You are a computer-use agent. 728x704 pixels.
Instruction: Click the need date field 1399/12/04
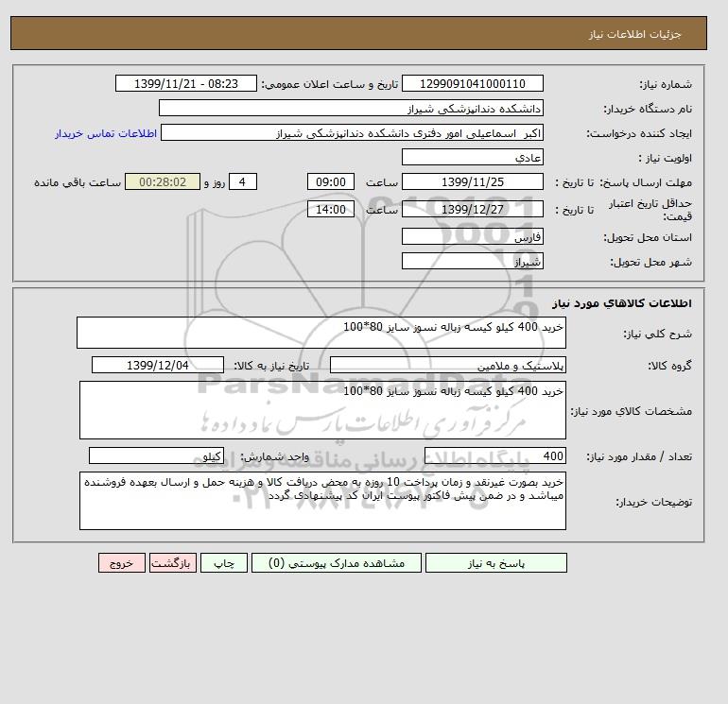tap(158, 365)
